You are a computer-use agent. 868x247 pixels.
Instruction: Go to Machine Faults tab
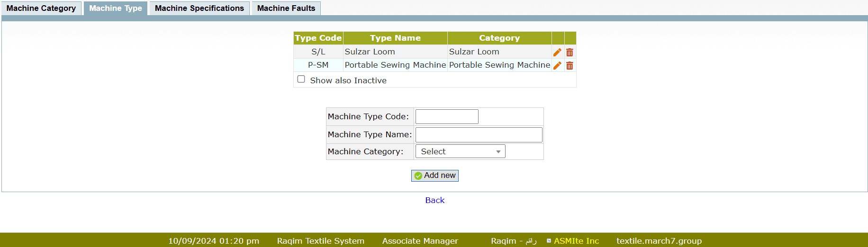[286, 8]
